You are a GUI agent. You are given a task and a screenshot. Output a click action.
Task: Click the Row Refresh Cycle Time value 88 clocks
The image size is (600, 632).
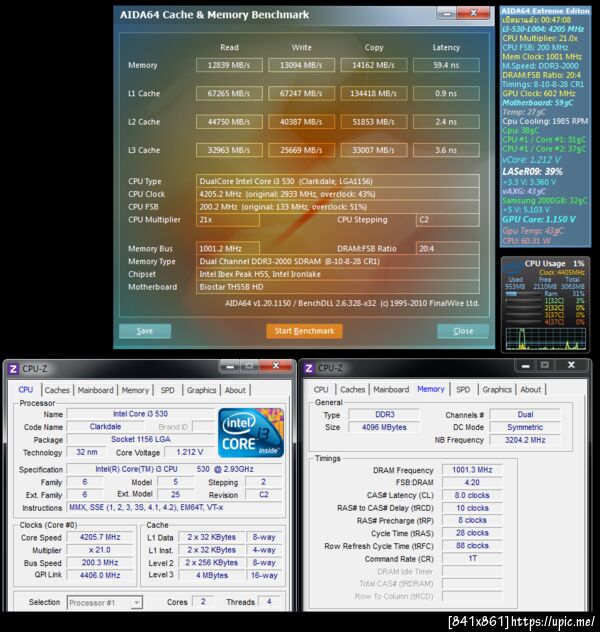tap(472, 546)
